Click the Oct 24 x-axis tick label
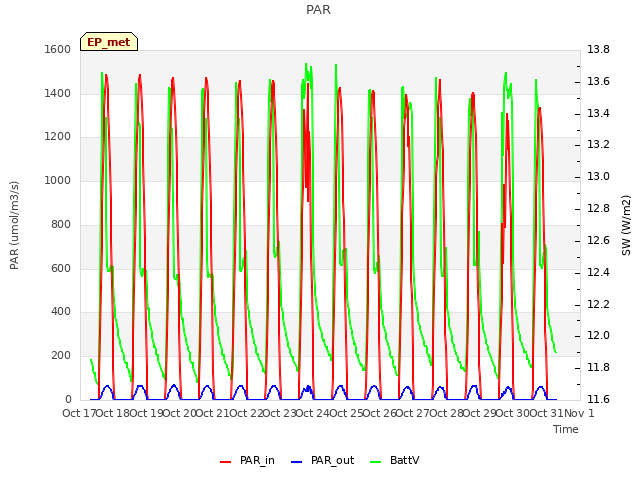Screen dimensions: 640x480 tap(312, 413)
